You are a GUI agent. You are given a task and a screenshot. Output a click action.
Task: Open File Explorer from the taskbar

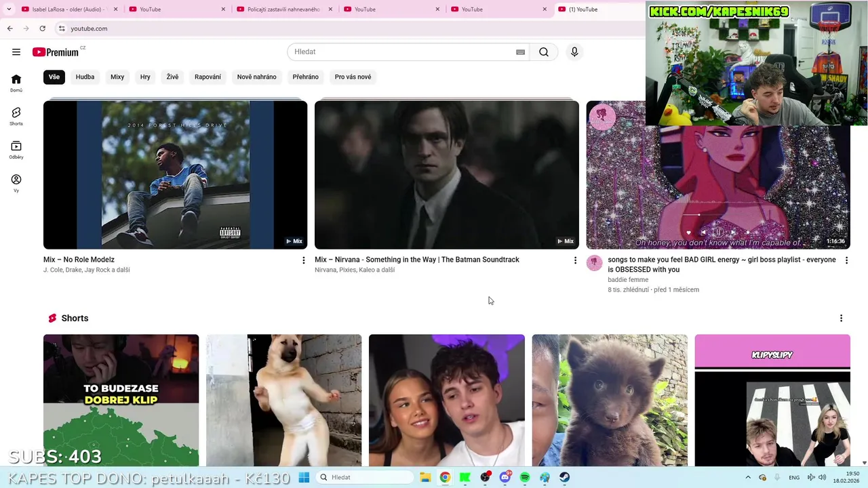[425, 477]
